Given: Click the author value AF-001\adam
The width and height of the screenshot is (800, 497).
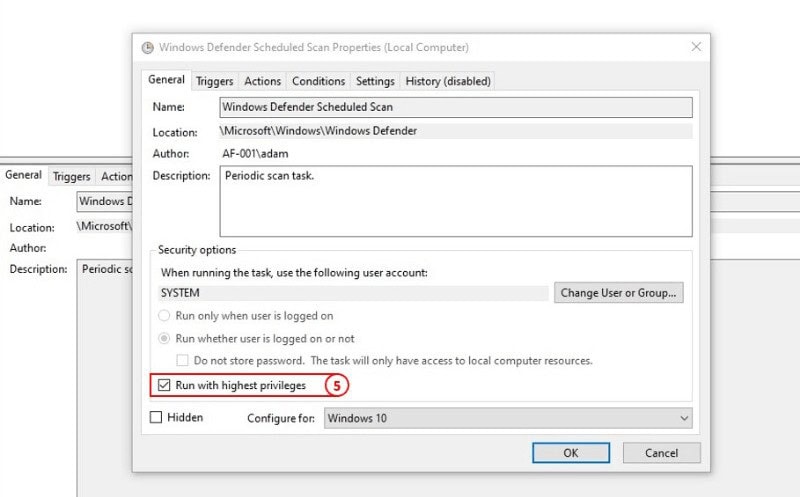Looking at the screenshot, I should click(x=255, y=154).
